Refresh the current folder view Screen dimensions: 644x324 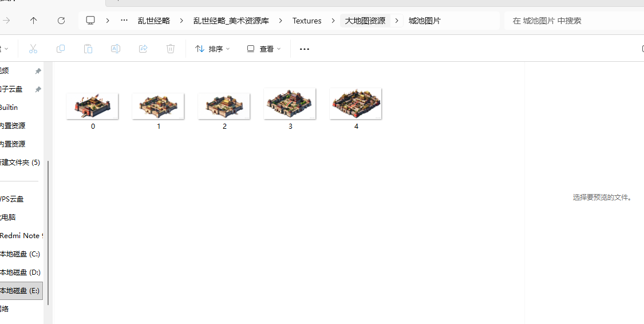click(61, 21)
